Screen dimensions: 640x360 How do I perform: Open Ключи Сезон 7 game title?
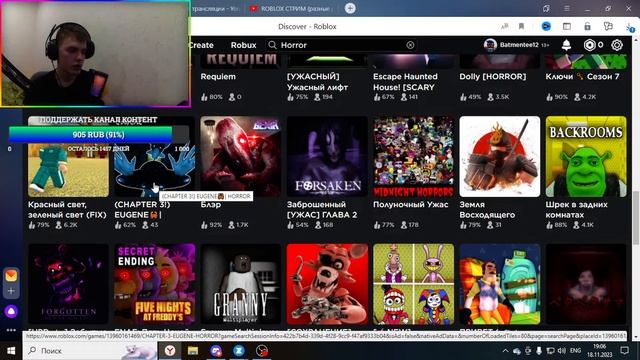click(582, 76)
